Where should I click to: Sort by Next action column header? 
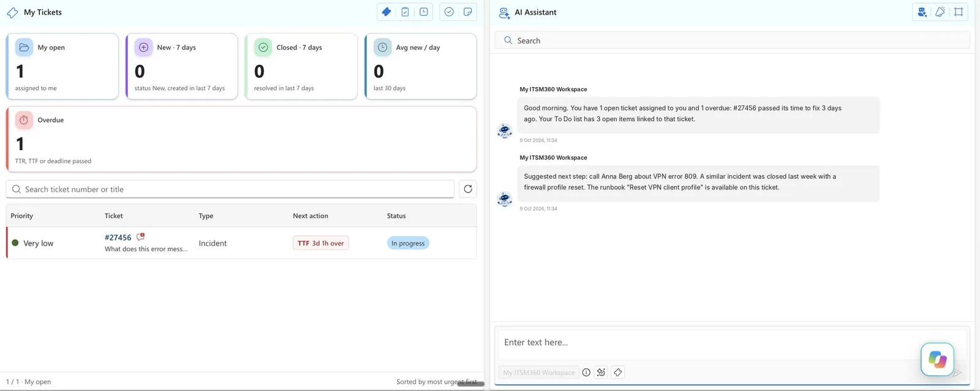[x=311, y=216]
